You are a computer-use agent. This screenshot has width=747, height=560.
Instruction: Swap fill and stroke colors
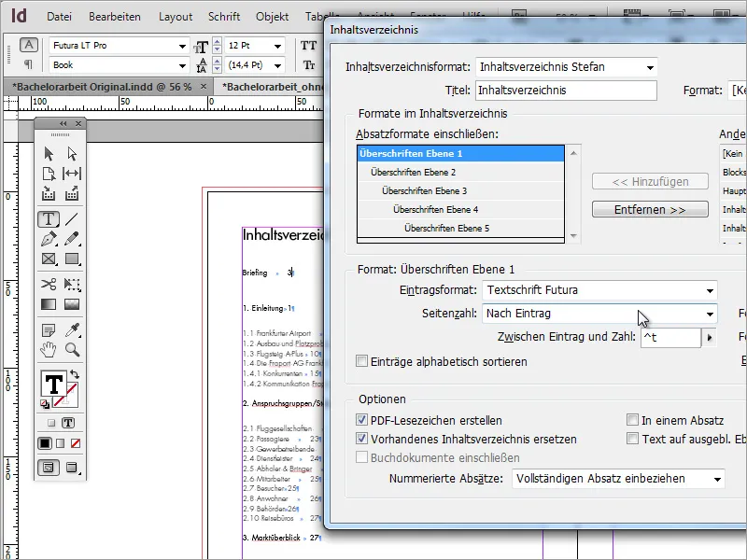[75, 374]
